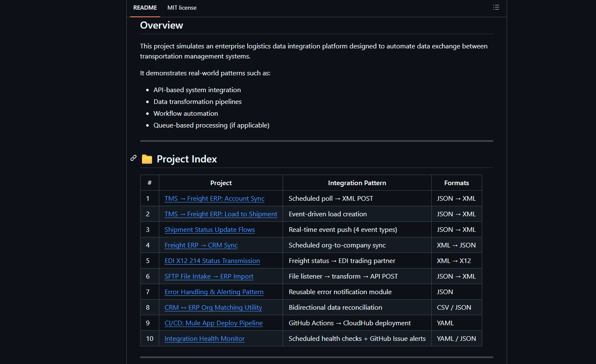Click 'Event-driven load creation' cell
The height and width of the screenshot is (364, 596).
pyautogui.click(x=357, y=214)
